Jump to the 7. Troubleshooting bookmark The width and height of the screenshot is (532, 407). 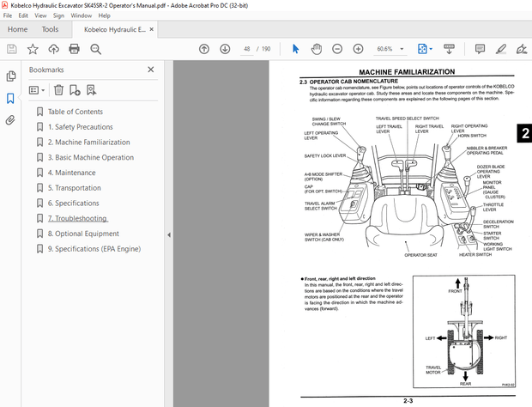pyautogui.click(x=83, y=218)
